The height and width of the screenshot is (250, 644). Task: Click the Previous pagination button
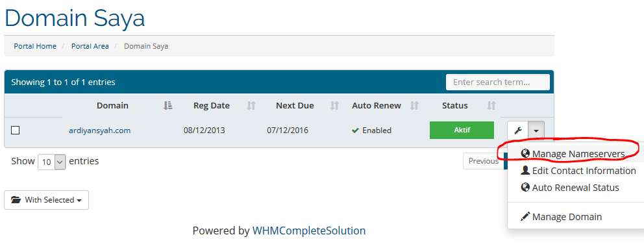484,161
